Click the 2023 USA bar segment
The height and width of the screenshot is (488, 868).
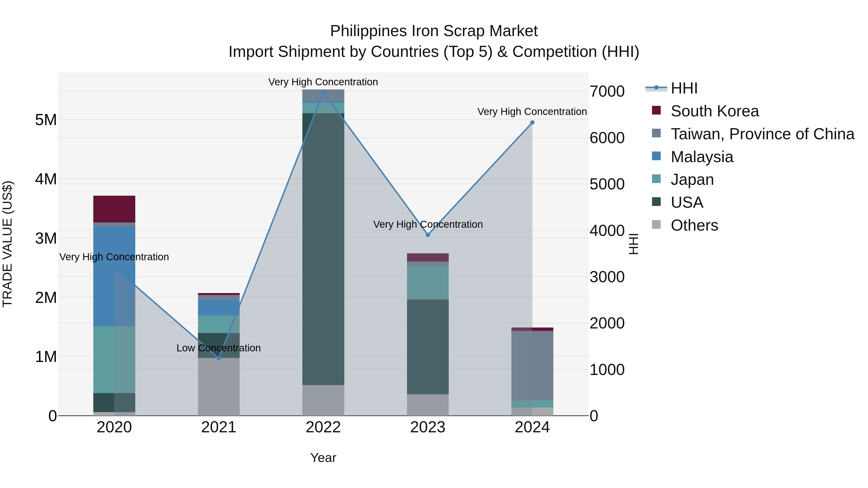[428, 347]
